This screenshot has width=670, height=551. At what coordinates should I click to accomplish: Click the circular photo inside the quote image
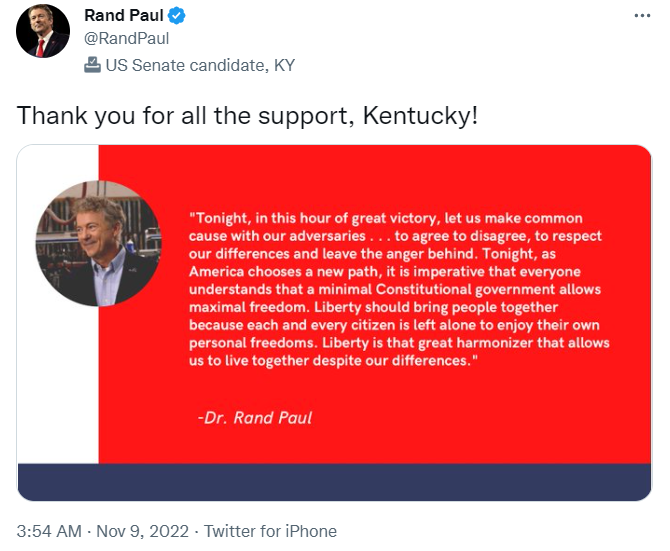click(97, 243)
